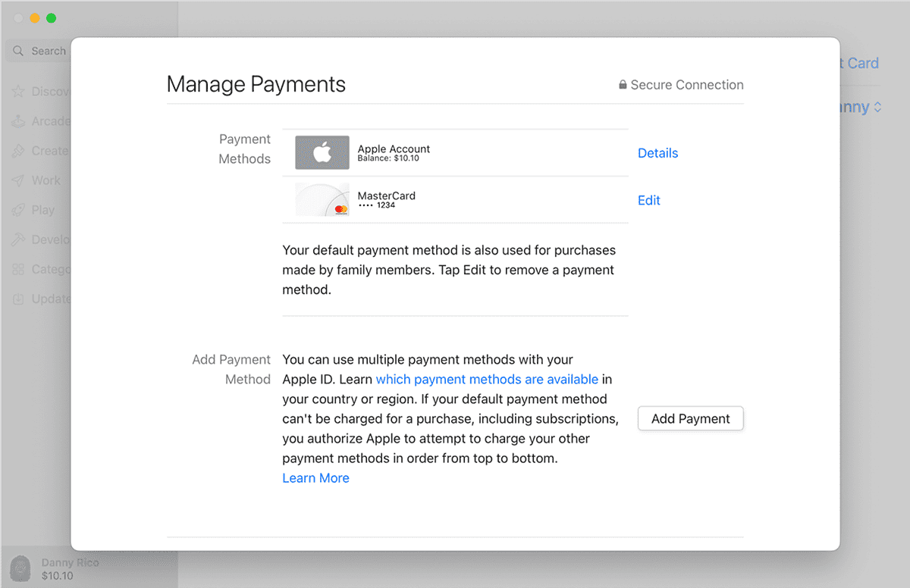Open Details for the Apple Account
Screen dimensions: 910x588
[x=657, y=153]
